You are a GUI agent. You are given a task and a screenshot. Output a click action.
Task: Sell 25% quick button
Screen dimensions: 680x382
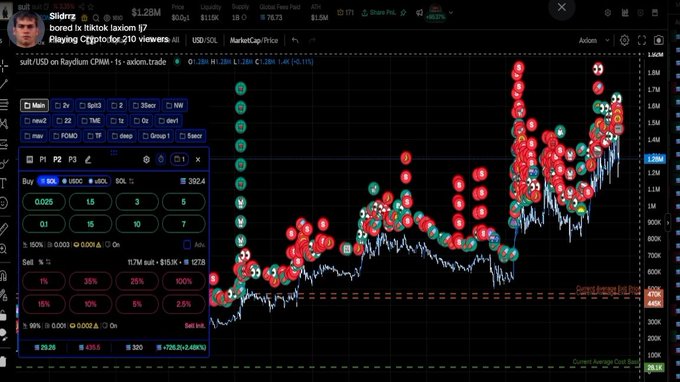point(137,281)
